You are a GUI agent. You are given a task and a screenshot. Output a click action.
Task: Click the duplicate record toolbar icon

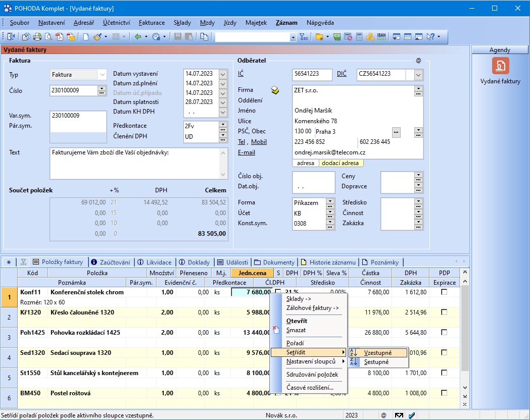point(204,36)
